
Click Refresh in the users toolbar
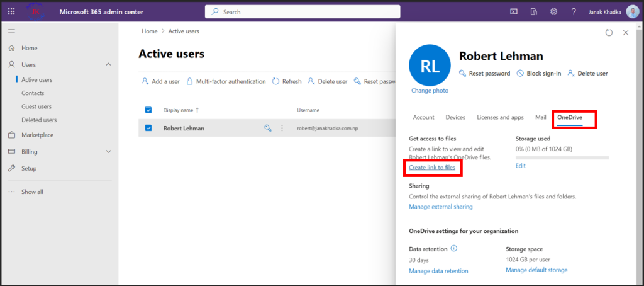[287, 81]
